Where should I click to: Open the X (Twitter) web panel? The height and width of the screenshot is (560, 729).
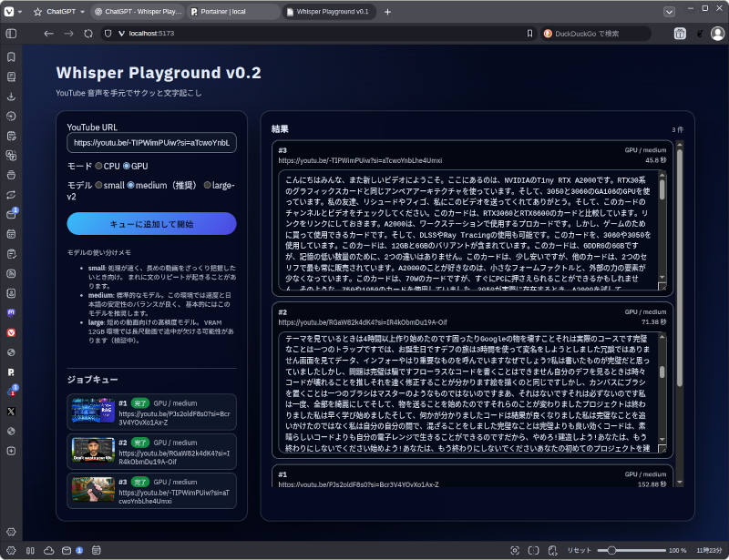[x=11, y=412]
